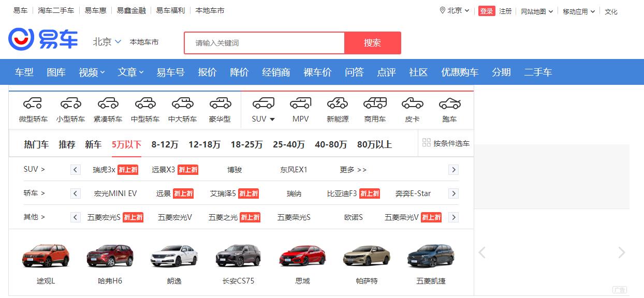Expand the 其他 > row category
This screenshot has width=644, height=298.
[x=34, y=217]
